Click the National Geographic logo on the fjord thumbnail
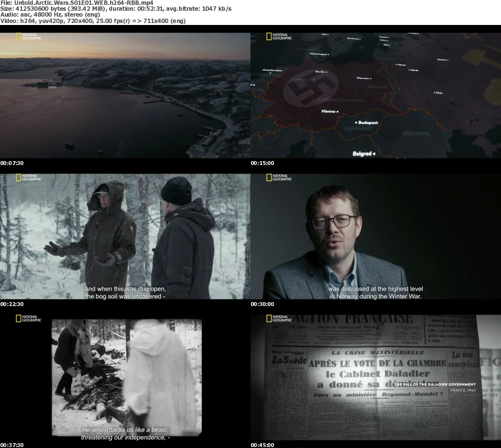 (28, 37)
